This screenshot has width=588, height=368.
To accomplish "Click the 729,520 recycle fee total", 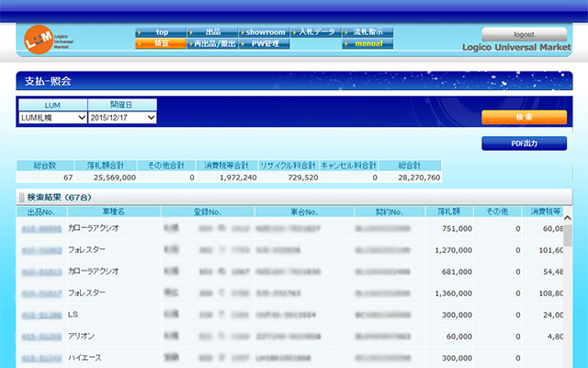I will coord(303,178).
